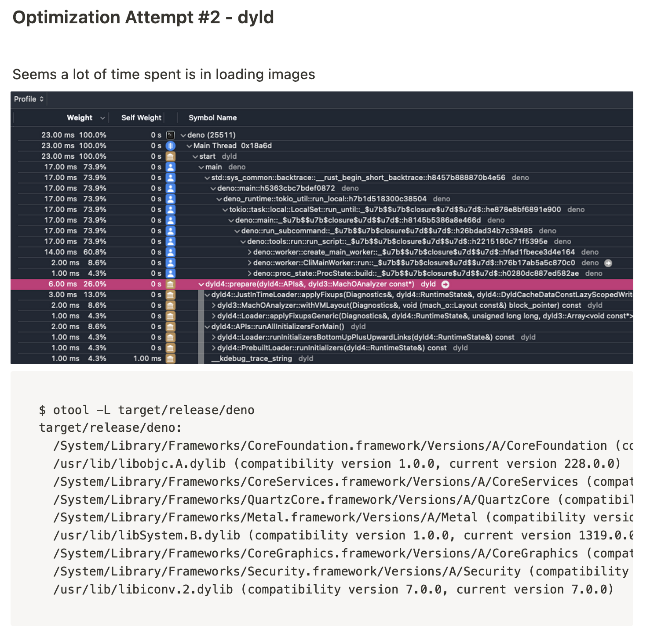Click the library icon beside __kdebug_trace_string
Viewport: 672px width, 641px height.
(171, 359)
